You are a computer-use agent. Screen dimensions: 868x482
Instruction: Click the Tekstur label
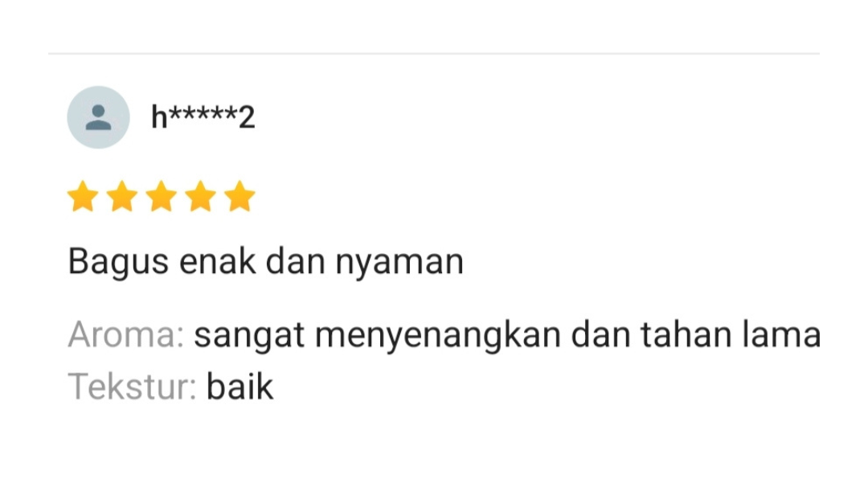pyautogui.click(x=132, y=386)
